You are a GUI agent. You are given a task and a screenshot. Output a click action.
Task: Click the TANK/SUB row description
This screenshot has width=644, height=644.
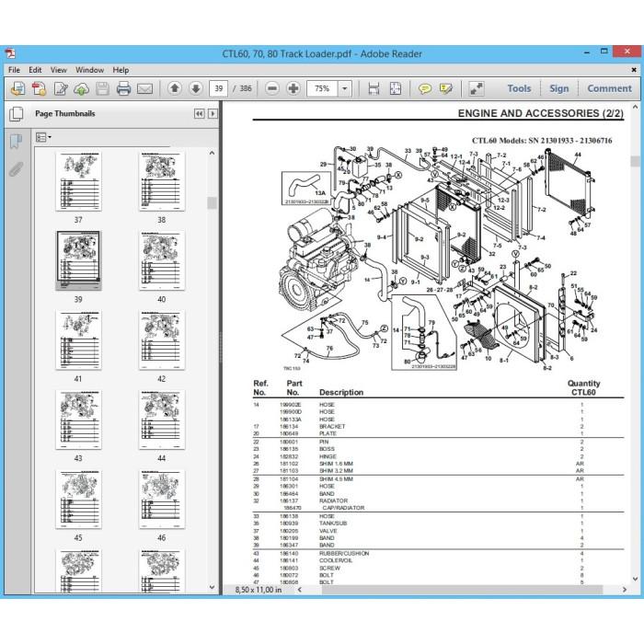click(333, 523)
